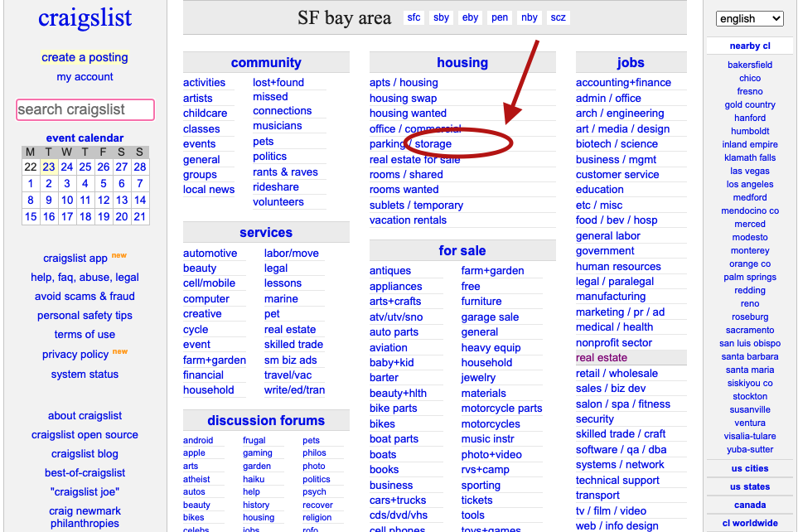The image size is (798, 532).
Task: Open the my account link
Action: (x=85, y=76)
